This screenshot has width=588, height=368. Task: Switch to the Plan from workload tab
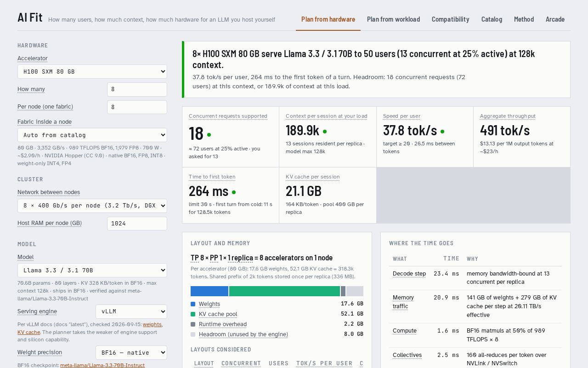click(x=393, y=19)
